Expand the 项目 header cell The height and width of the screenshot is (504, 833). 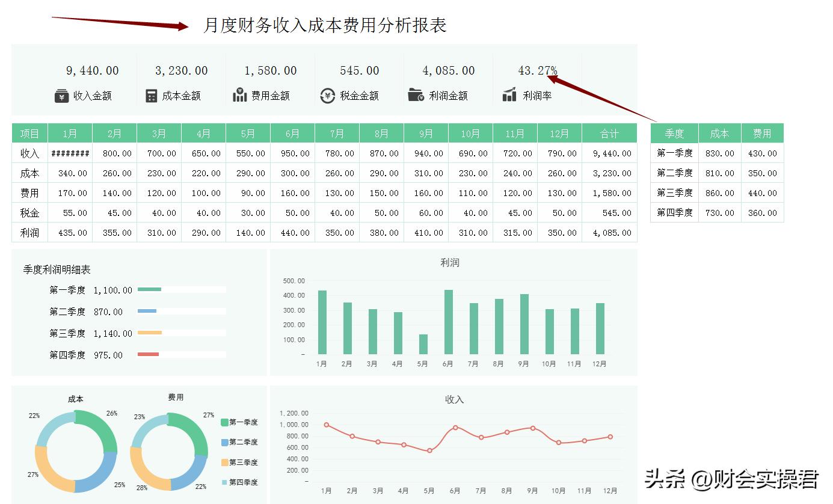[29, 133]
